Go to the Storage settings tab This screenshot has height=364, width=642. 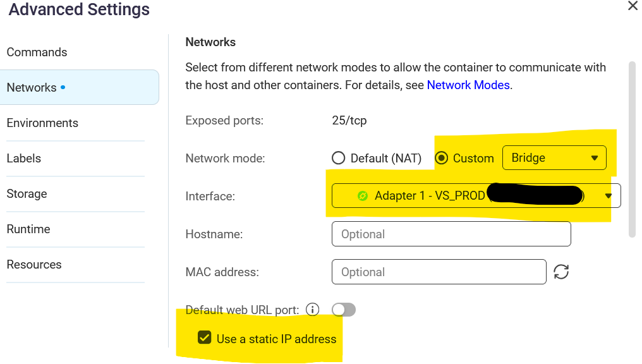tap(27, 194)
